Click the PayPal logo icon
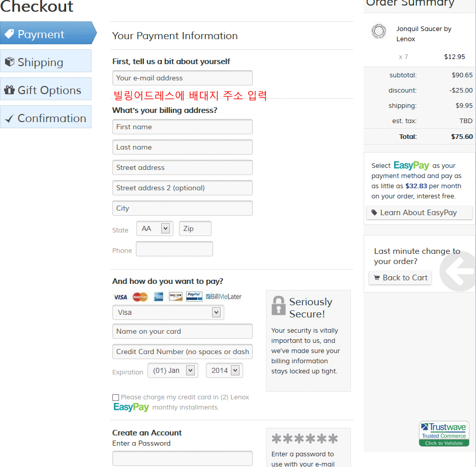Screen dimensions: 476x467 click(x=194, y=296)
